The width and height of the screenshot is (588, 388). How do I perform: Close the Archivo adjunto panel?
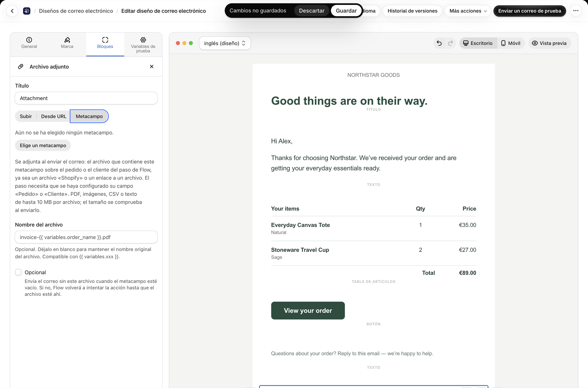pyautogui.click(x=152, y=67)
